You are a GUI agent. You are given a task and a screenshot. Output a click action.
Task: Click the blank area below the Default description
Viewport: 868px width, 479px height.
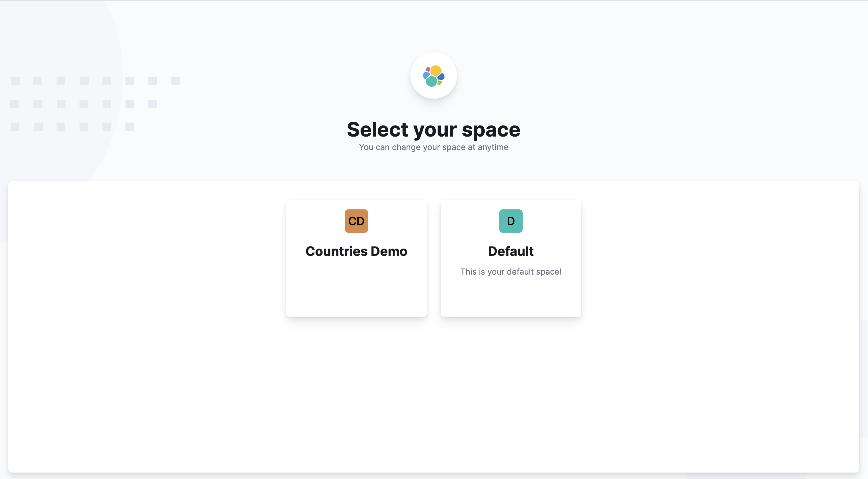(510, 296)
